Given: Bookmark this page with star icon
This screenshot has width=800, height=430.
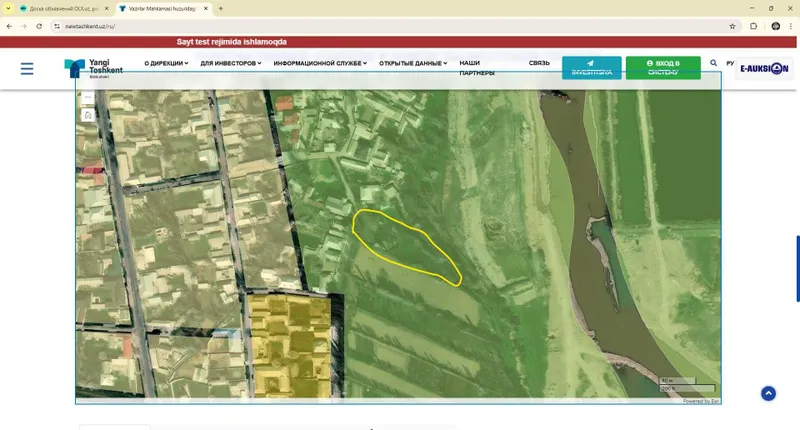Looking at the screenshot, I should pos(732,26).
